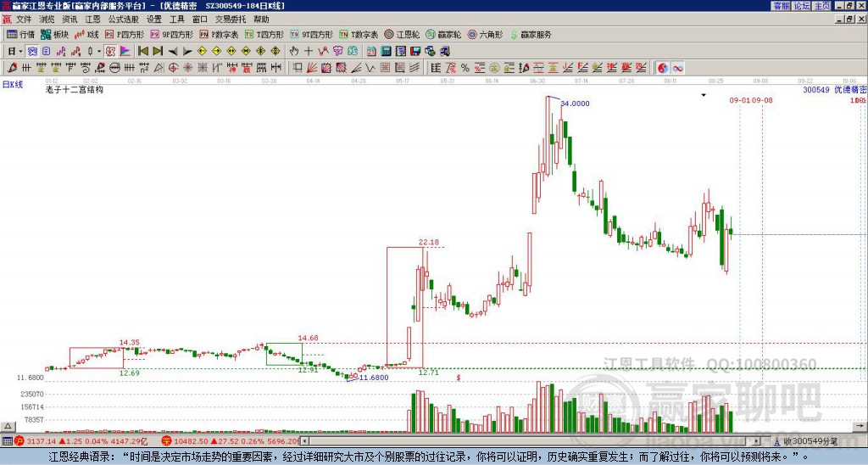Select the circle measurement drawing tool

pos(114,68)
